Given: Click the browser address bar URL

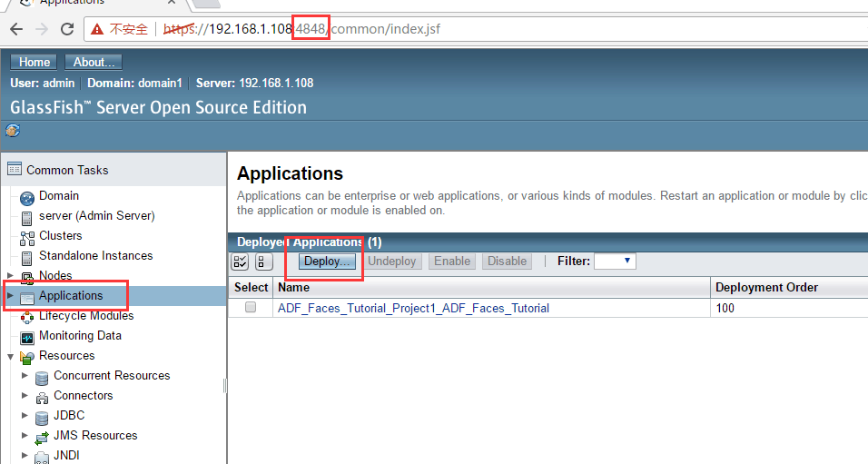Looking at the screenshot, I should click(x=301, y=29).
